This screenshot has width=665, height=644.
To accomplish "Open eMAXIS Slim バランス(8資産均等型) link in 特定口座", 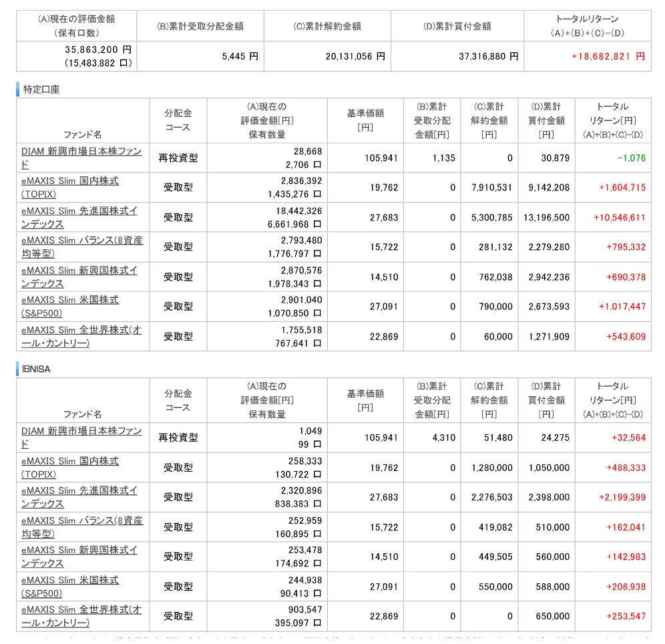I will pyautogui.click(x=82, y=247).
